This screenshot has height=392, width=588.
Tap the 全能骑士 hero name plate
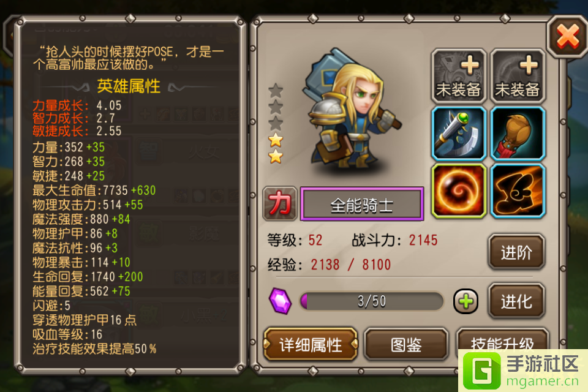pyautogui.click(x=362, y=204)
